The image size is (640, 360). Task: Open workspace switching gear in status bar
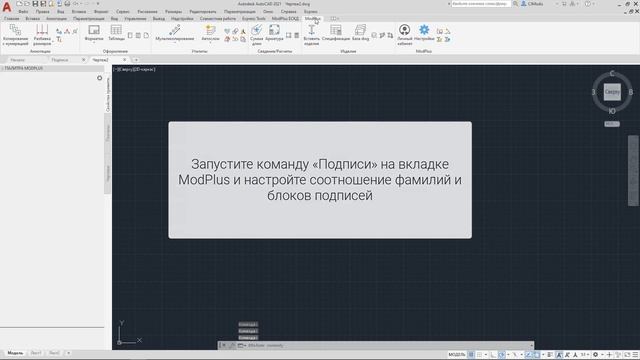596,355
